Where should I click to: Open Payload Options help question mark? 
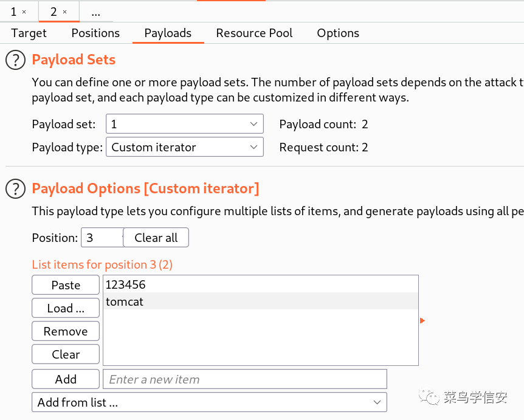tap(15, 189)
